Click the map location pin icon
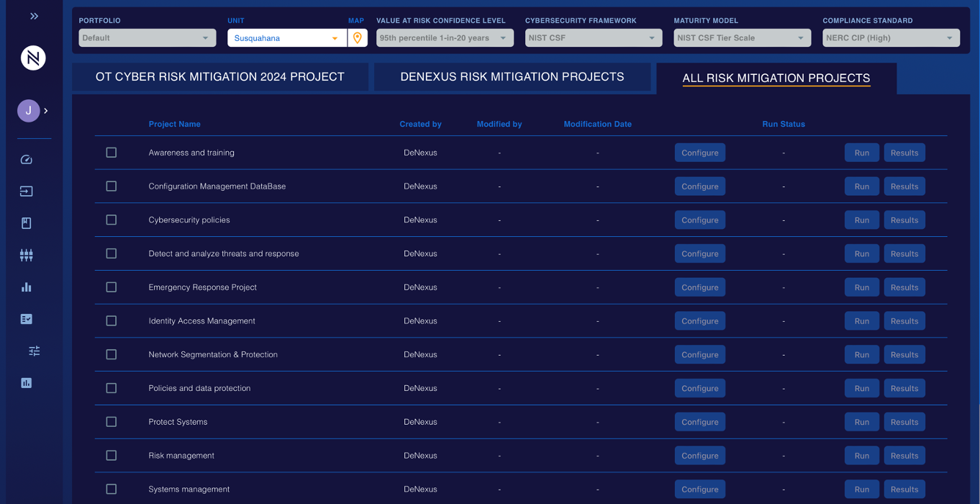Screen dimensions: 980x504 [x=358, y=38]
